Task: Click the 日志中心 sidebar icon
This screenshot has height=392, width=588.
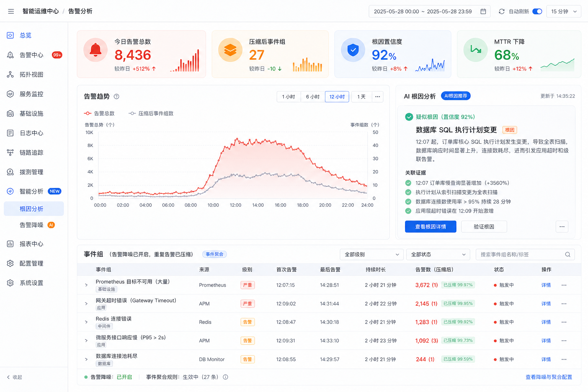Action: coord(10,133)
